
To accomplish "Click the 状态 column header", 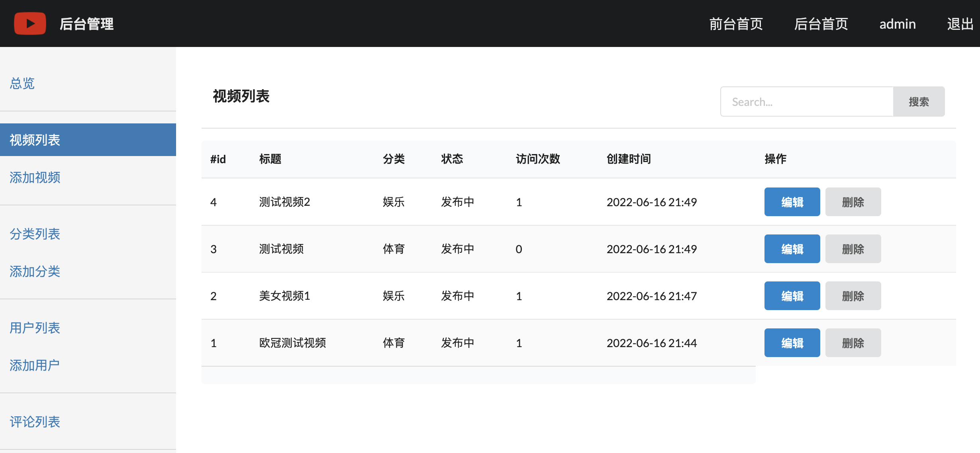I will [x=452, y=159].
